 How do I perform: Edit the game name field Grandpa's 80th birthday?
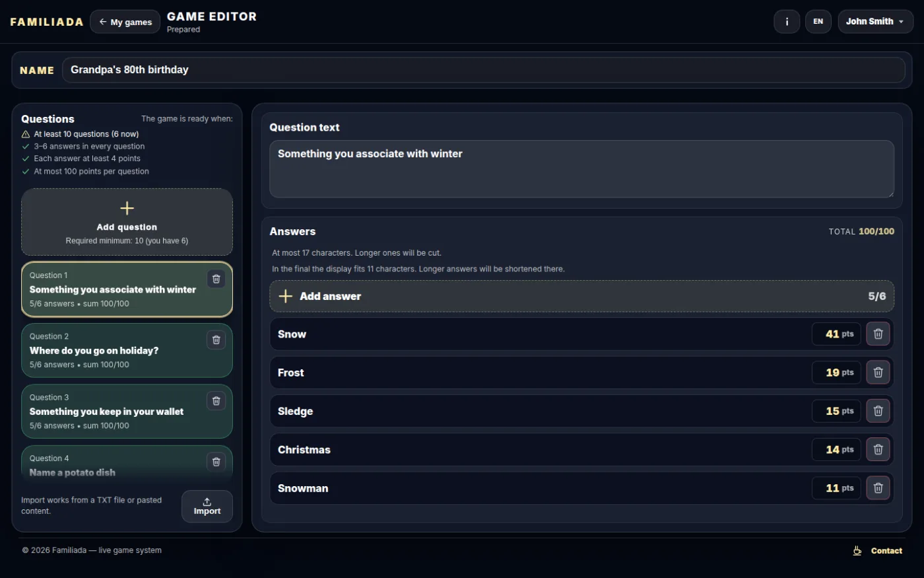pos(483,70)
